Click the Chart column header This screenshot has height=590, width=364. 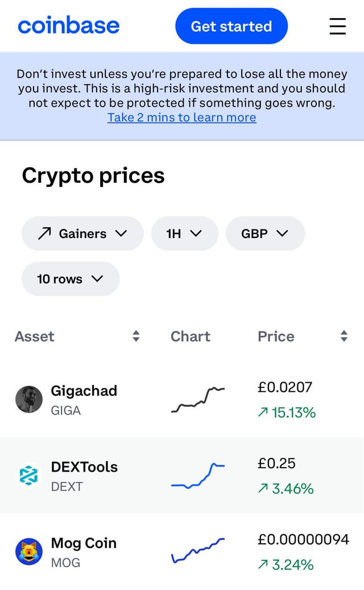191,336
